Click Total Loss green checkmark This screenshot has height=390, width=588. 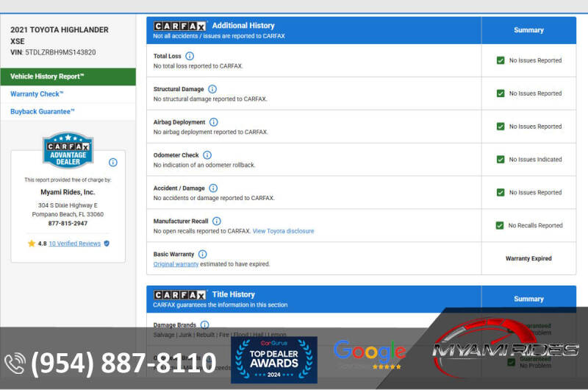(501, 60)
